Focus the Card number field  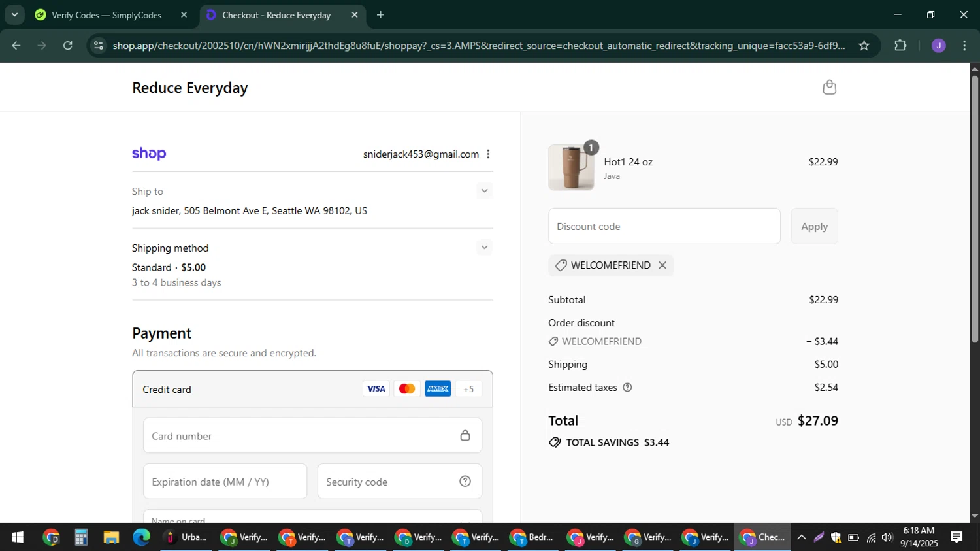pos(312,435)
